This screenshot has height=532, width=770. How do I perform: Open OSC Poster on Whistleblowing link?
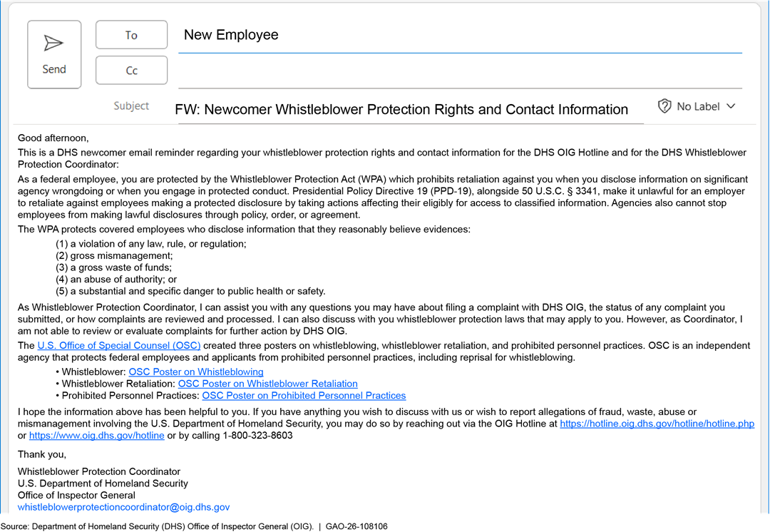(x=196, y=372)
